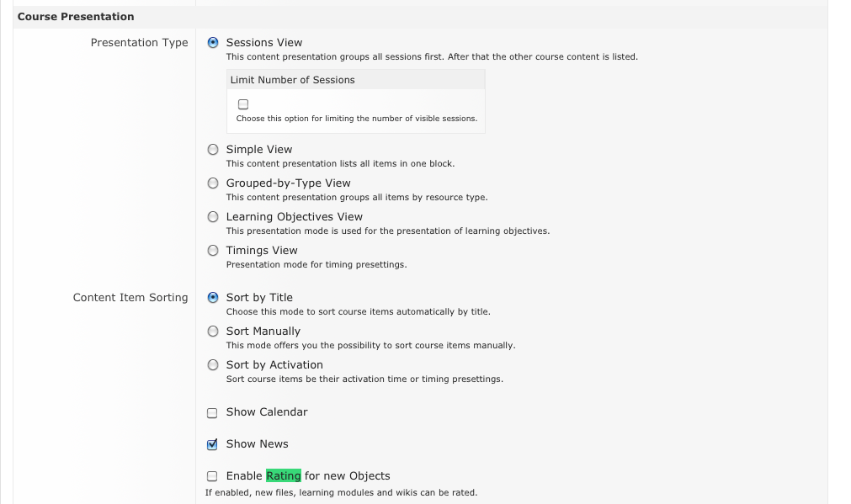
Task: Select the Simple View presentation option
Action: pyautogui.click(x=213, y=150)
